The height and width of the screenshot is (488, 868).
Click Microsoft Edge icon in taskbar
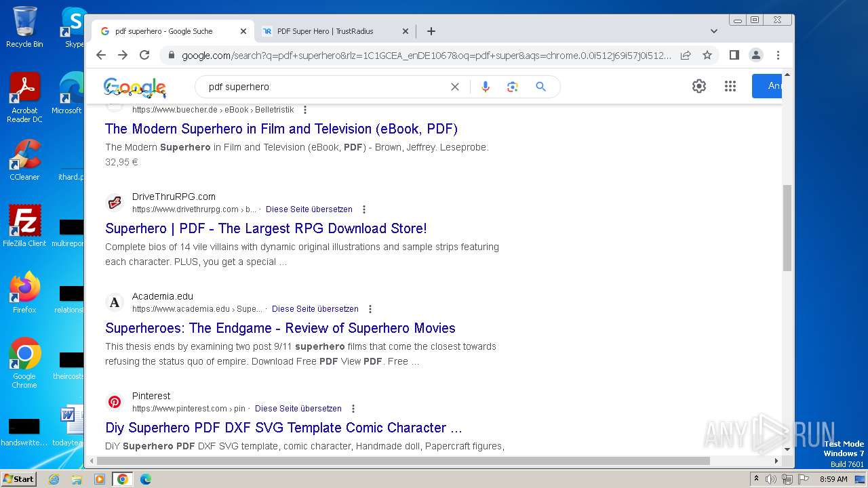[x=146, y=479]
